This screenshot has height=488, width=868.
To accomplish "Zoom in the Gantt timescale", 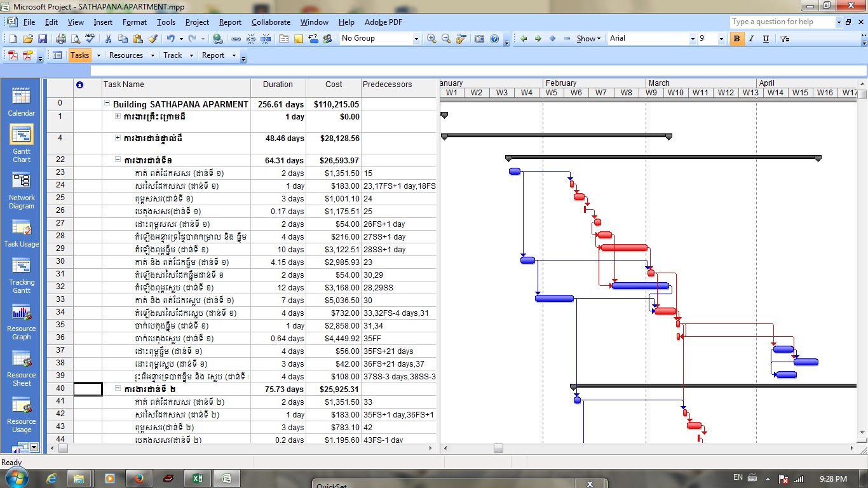I will (x=431, y=39).
